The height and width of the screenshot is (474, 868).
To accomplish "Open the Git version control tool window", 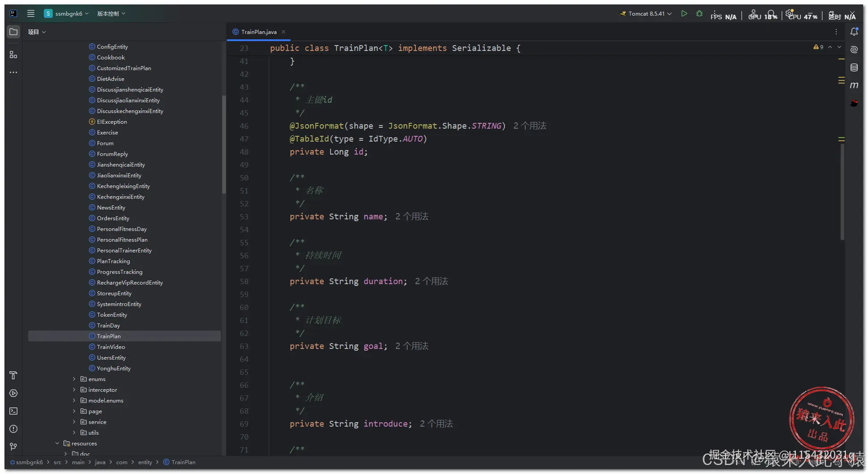I will click(13, 447).
